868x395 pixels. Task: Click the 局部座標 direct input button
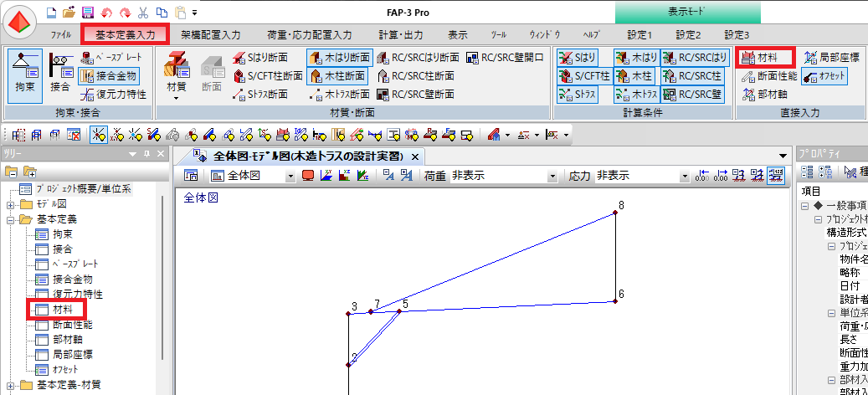[x=831, y=57]
